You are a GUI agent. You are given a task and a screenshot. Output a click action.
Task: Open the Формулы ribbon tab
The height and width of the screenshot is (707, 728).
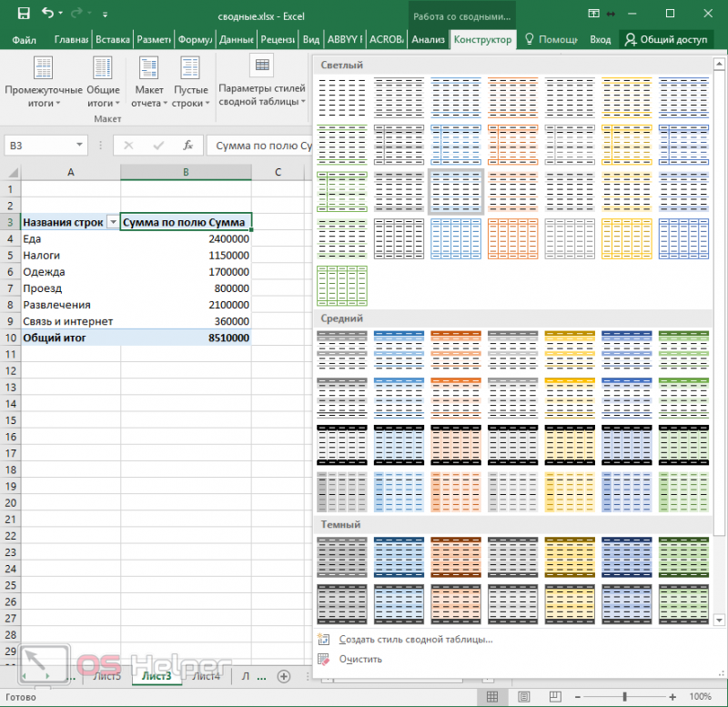(x=195, y=40)
